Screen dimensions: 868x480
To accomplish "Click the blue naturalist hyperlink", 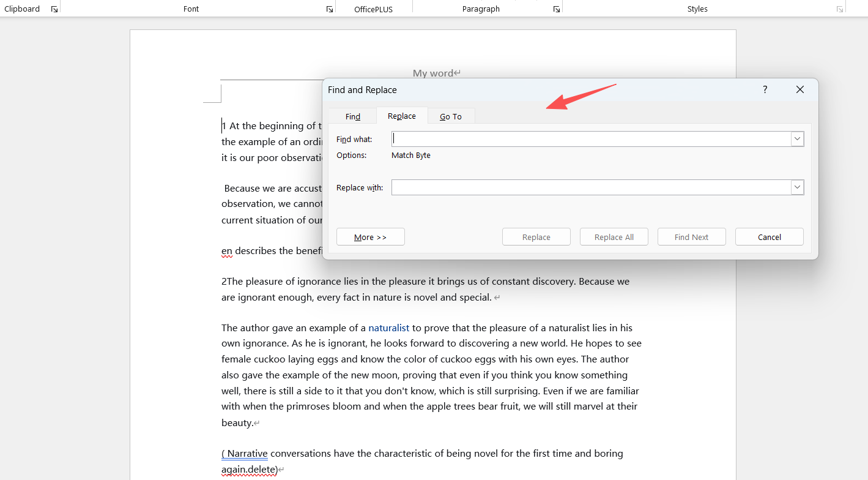I will pyautogui.click(x=388, y=328).
